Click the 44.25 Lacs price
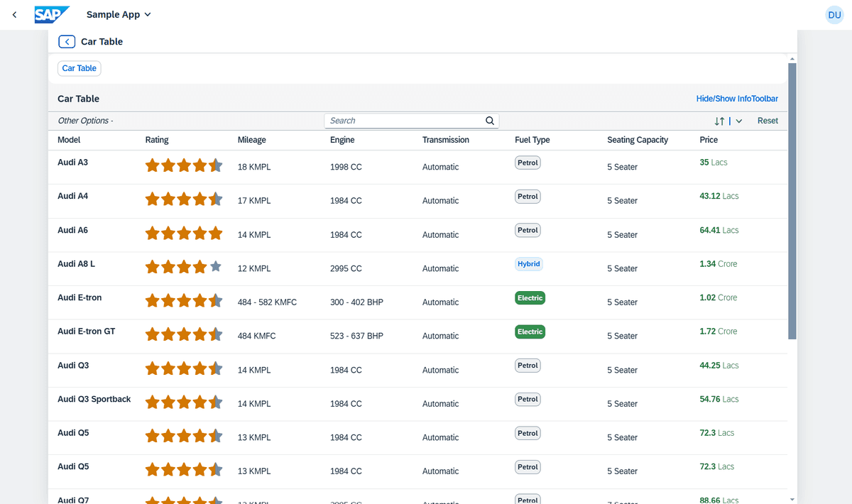This screenshot has height=504, width=852. (x=719, y=366)
